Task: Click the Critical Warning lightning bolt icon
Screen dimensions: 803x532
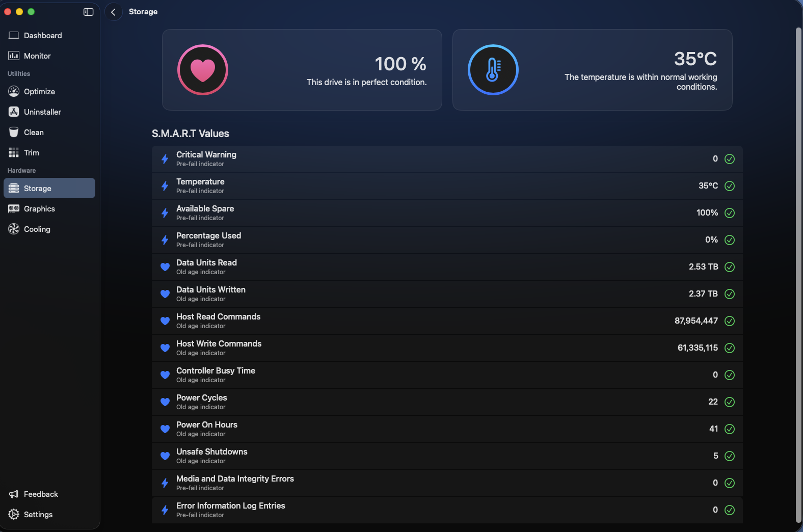Action: pyautogui.click(x=165, y=159)
